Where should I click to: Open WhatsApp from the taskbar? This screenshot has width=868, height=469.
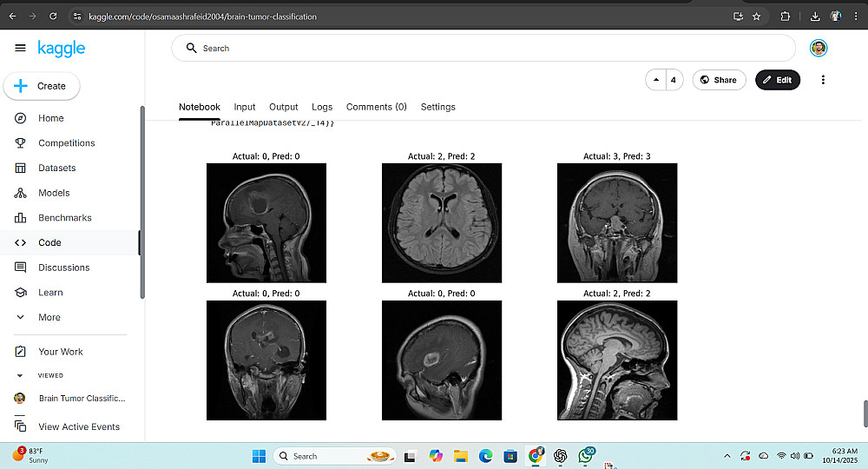(586, 455)
